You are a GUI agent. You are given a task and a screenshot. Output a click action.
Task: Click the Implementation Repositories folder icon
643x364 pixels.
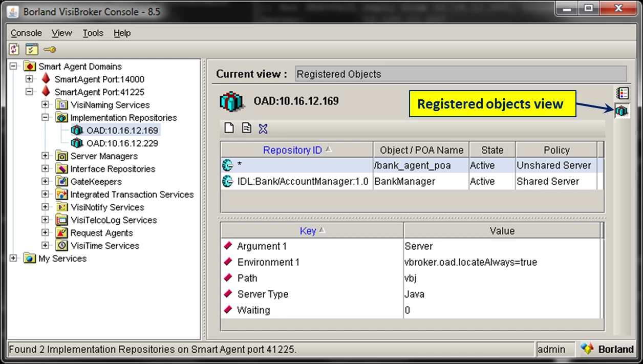click(62, 117)
